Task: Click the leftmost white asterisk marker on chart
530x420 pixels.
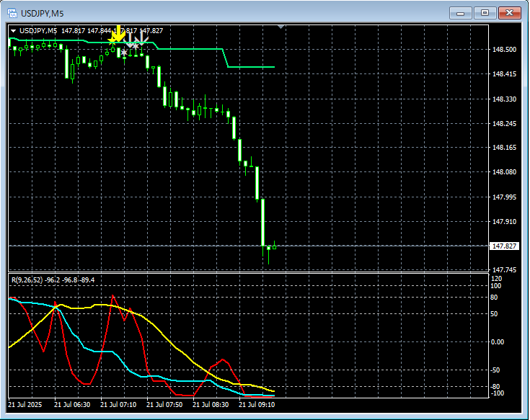Action: click(124, 53)
